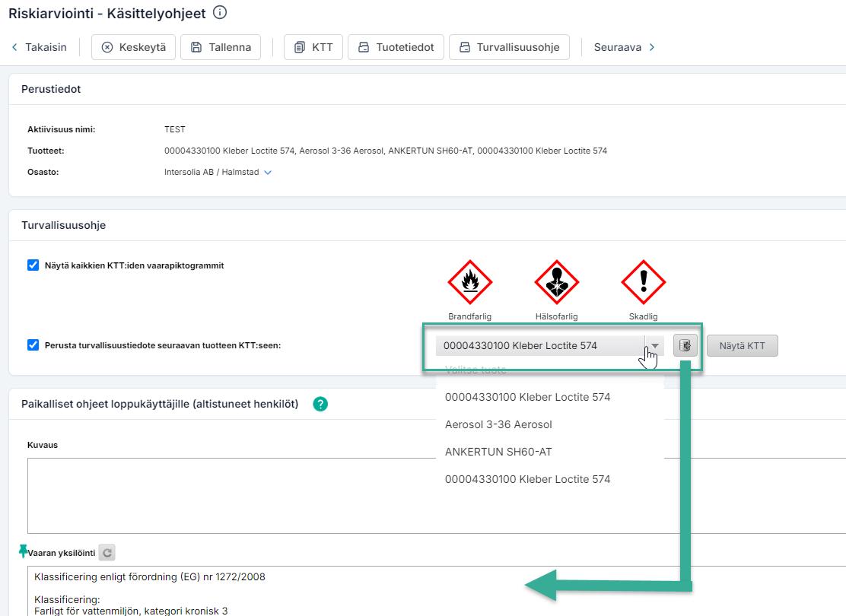Screen dimensions: 846x616
Task: Click the refresh icon next to Vaaran yksilöinti
Action: 107,553
